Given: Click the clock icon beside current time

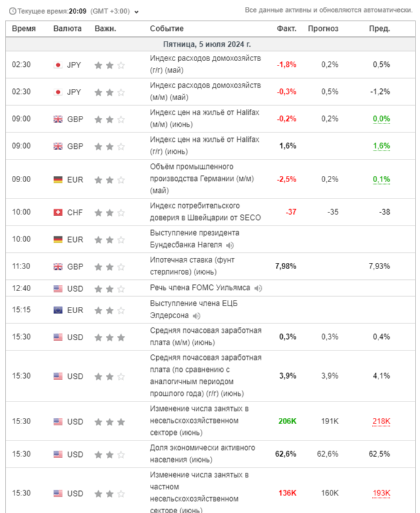Looking at the screenshot, I should click(13, 11).
